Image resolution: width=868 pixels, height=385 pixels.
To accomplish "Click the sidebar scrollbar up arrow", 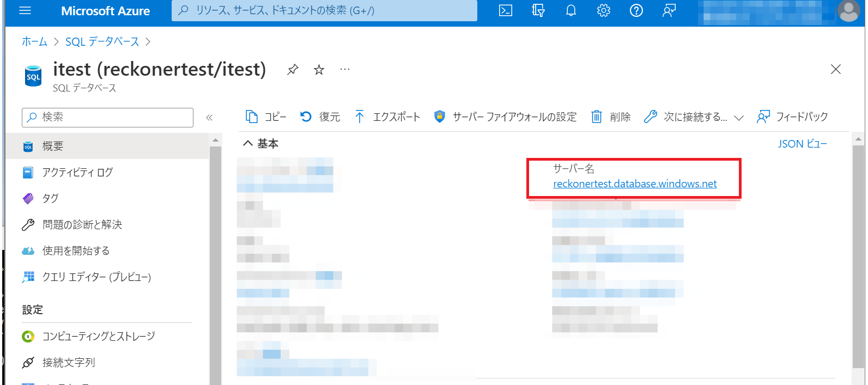I will (215, 140).
